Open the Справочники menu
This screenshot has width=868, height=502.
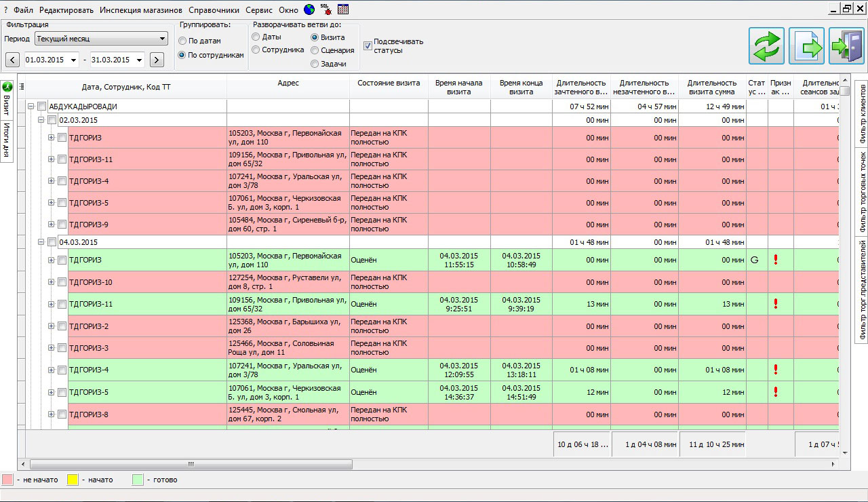(214, 10)
